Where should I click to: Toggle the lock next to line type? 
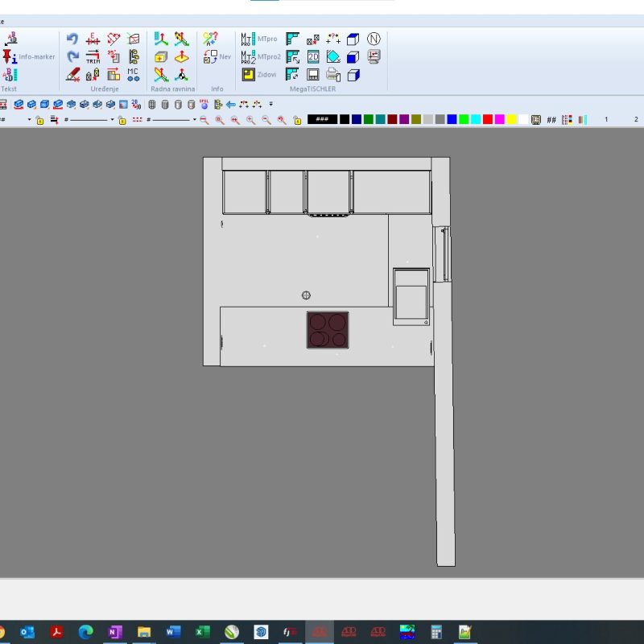122,120
